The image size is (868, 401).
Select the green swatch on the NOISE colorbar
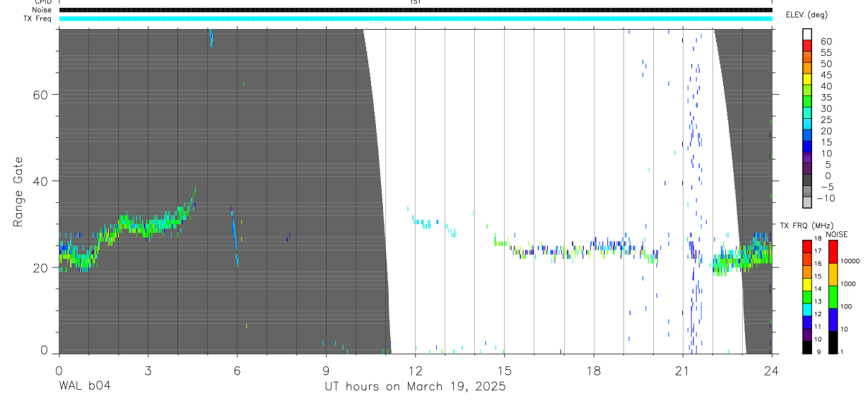(833, 297)
